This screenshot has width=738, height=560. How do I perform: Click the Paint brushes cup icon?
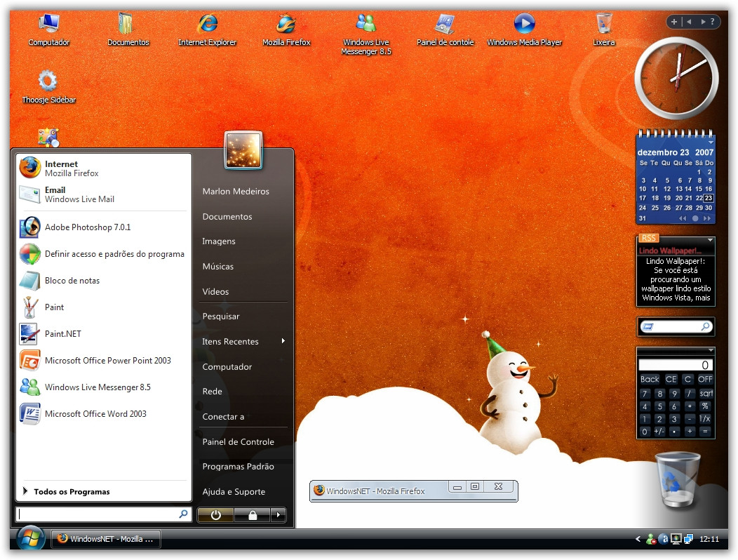click(30, 307)
